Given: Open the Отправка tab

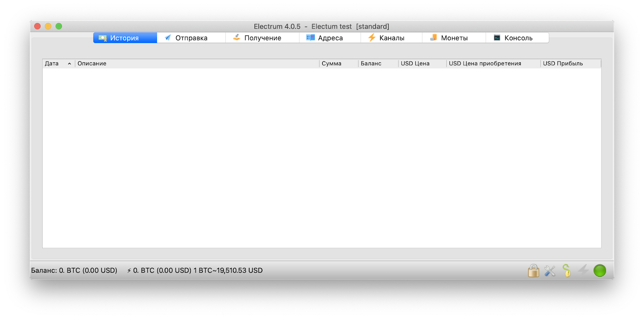Looking at the screenshot, I should [191, 38].
